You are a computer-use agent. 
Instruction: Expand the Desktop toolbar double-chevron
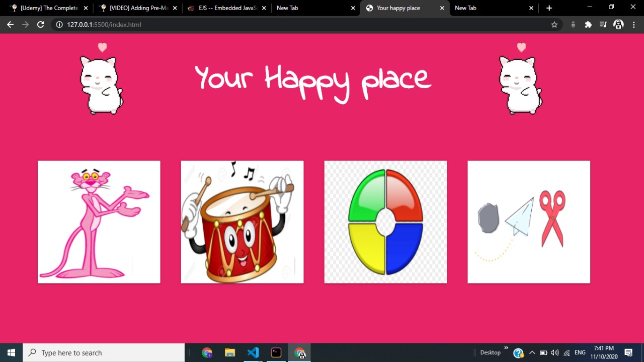[x=506, y=348]
